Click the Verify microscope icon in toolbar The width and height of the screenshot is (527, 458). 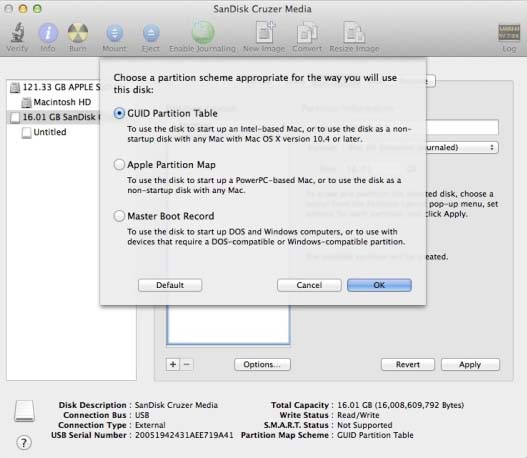point(17,33)
